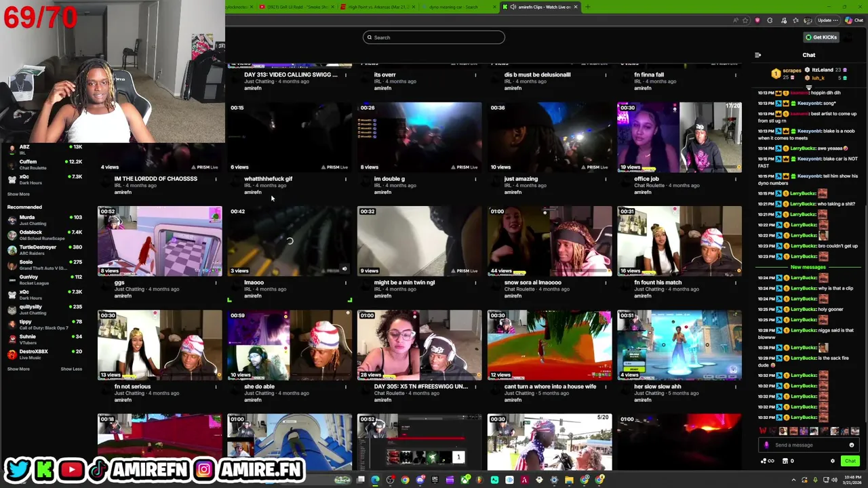The image size is (868, 488).
Task: Open options menu for 'im double g' clip
Action: click(475, 180)
